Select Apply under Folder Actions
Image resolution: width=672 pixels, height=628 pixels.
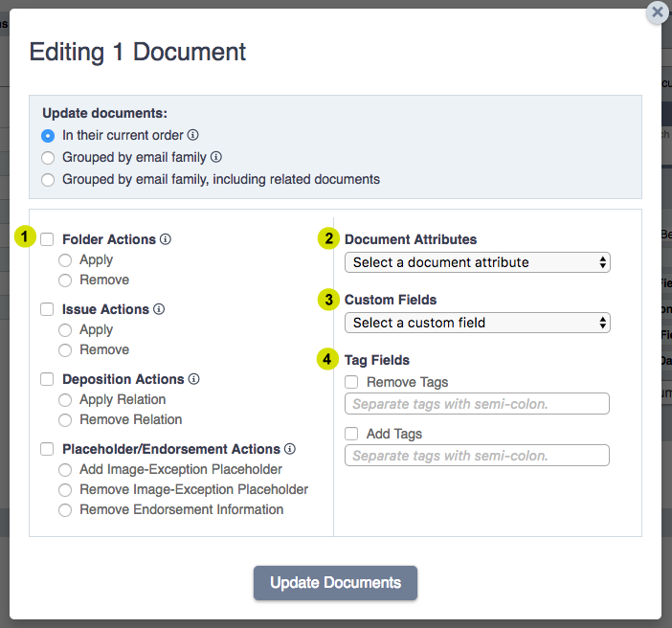pyautogui.click(x=65, y=260)
